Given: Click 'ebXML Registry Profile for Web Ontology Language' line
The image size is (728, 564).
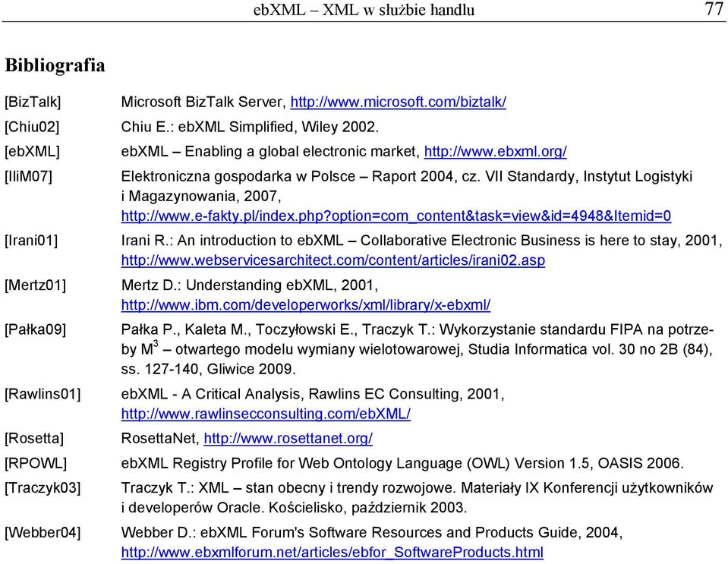Looking at the screenshot, I should [402, 463].
